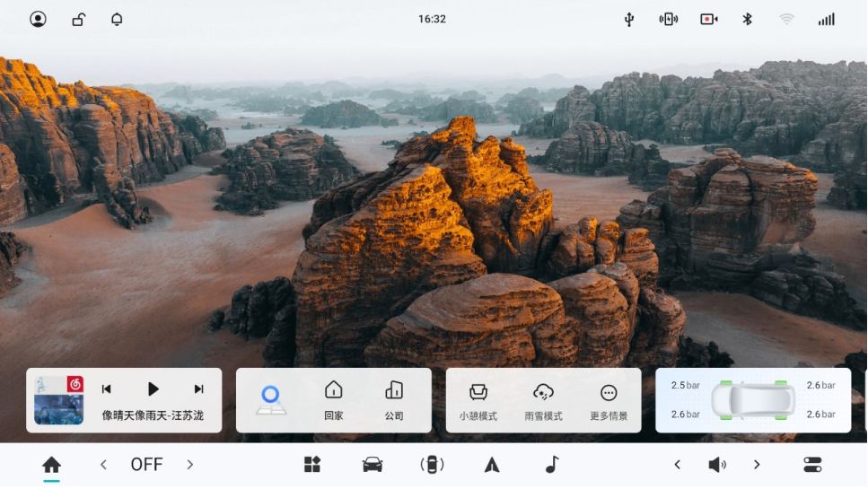This screenshot has width=868, height=489.
Task: Open vehicle settings car icon
Action: pyautogui.click(x=372, y=464)
